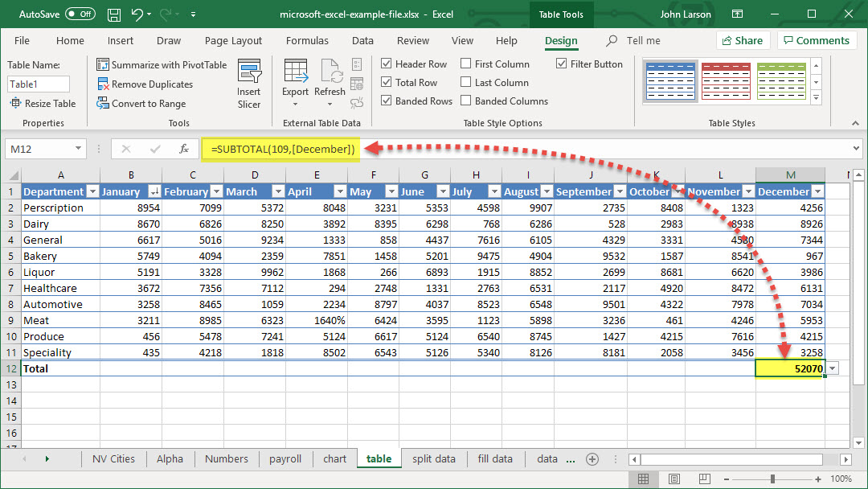The width and height of the screenshot is (868, 489).
Task: Enable the Banded Columns checkbox
Action: [x=466, y=101]
